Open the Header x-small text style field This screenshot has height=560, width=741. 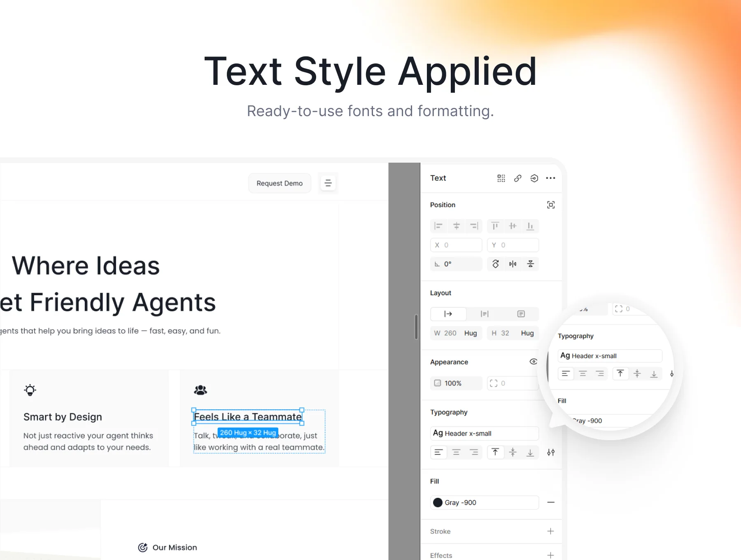[485, 433]
